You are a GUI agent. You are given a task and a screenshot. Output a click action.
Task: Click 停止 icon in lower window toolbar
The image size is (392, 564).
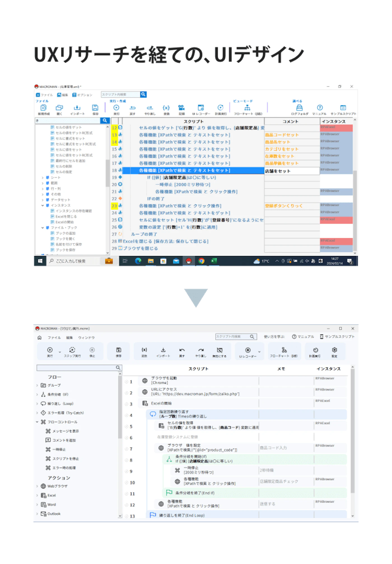tap(92, 350)
